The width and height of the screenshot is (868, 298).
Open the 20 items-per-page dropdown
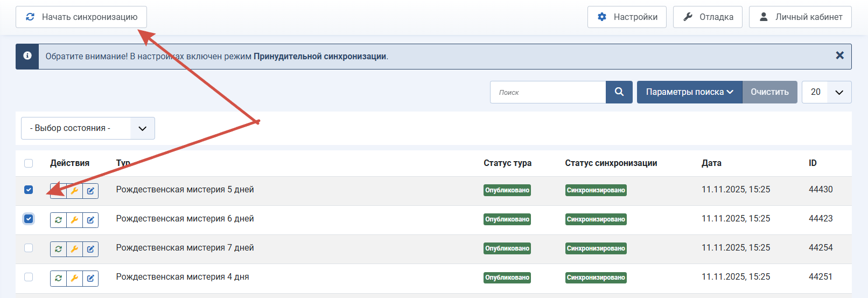(x=827, y=92)
